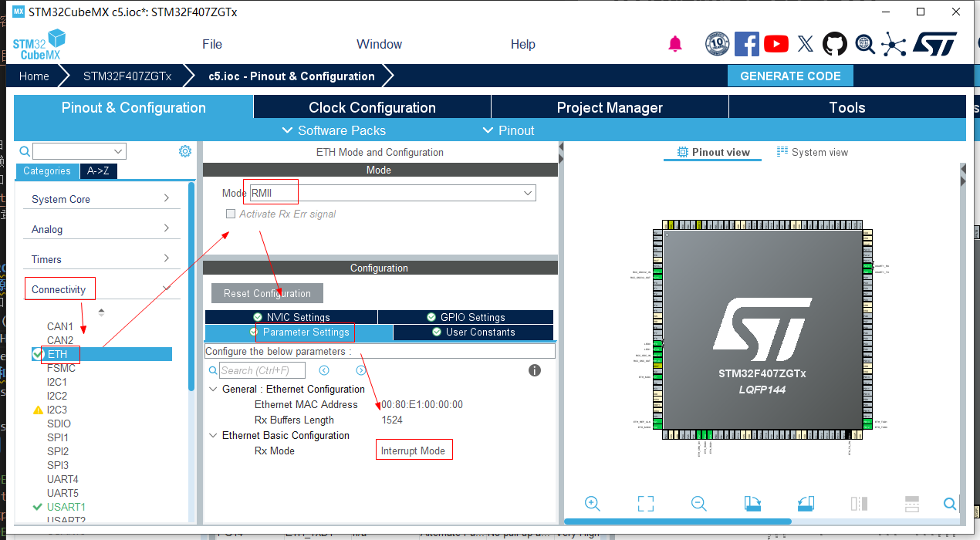Collapse the Connectivity category
Viewport: 980px width, 540px height.
click(x=101, y=289)
